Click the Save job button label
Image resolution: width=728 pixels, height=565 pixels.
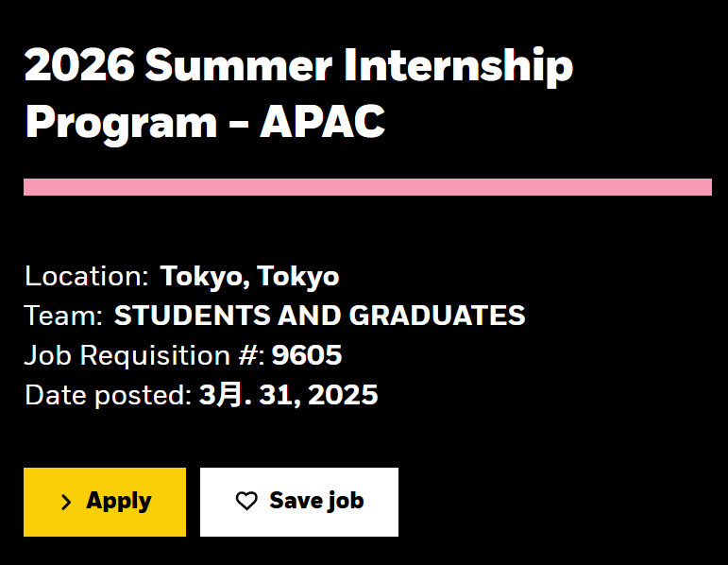[316, 501]
